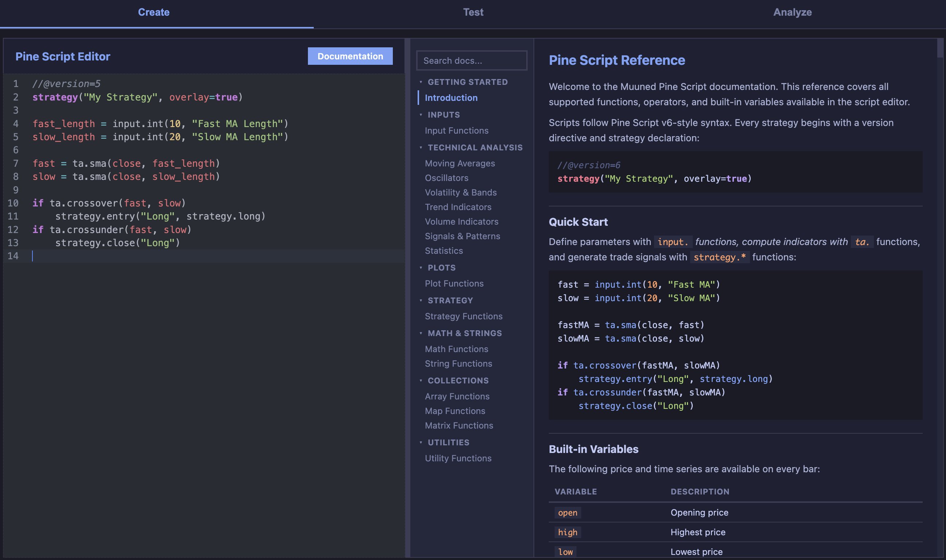View the Matrix Functions documentation
Screen dimensions: 946x560
459,425
